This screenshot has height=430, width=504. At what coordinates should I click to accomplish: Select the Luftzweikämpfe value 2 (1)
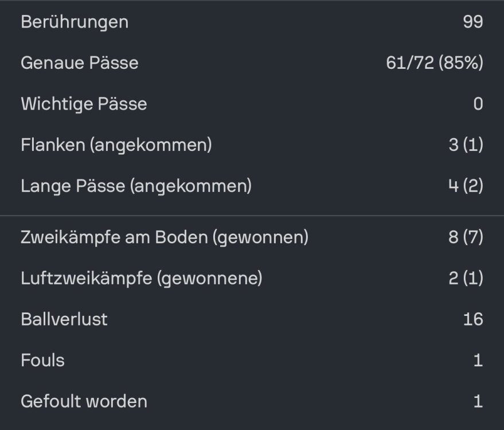tap(466, 278)
